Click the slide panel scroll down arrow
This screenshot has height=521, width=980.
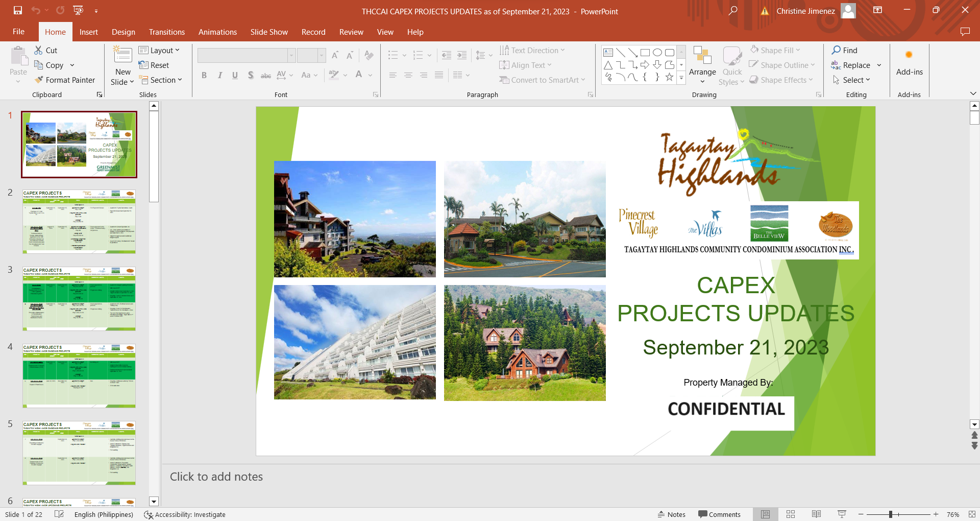pos(154,502)
